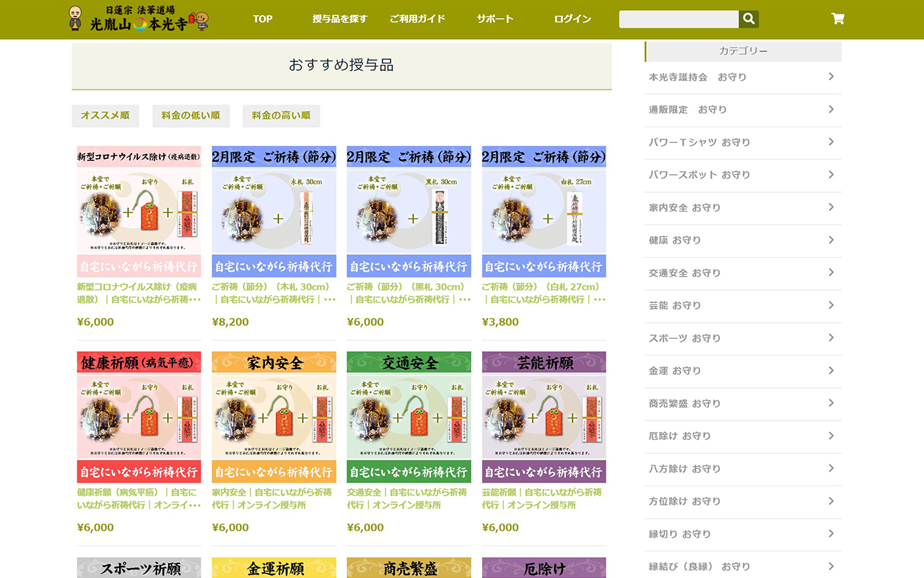924x578 pixels.
Task: Sort by 料金の低い順
Action: pyautogui.click(x=191, y=116)
